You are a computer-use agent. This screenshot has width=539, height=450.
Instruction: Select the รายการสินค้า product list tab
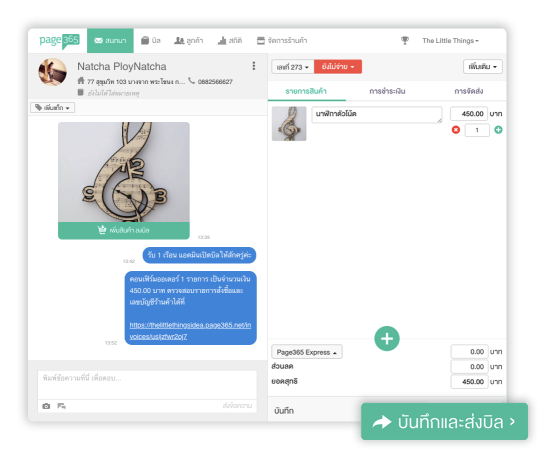pyautogui.click(x=306, y=91)
